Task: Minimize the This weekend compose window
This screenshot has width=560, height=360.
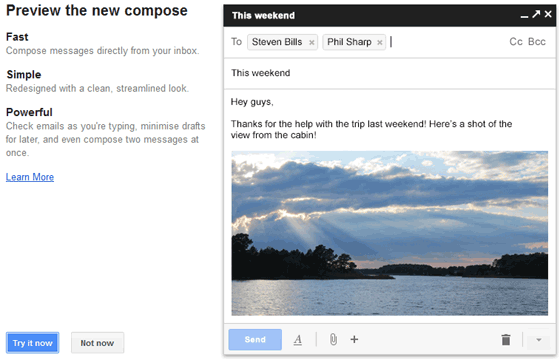Action: click(x=524, y=16)
